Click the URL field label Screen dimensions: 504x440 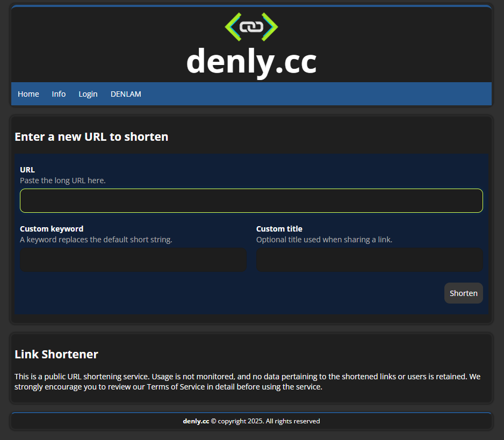click(27, 169)
